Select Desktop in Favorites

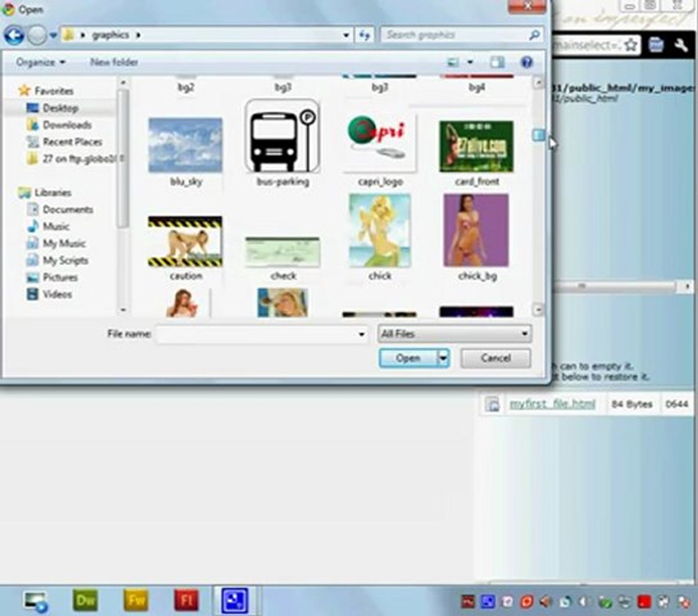(x=52, y=108)
